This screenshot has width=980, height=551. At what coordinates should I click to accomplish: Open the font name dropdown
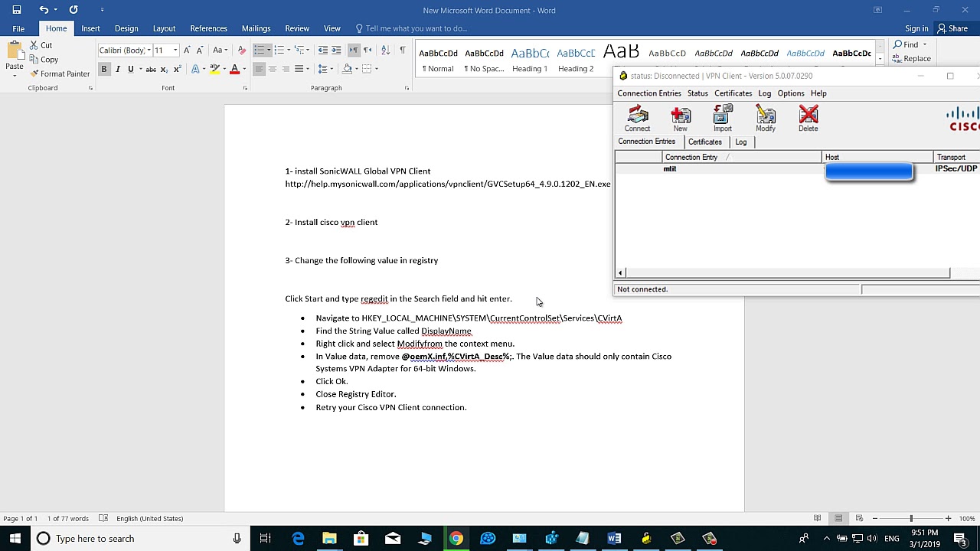tap(149, 51)
